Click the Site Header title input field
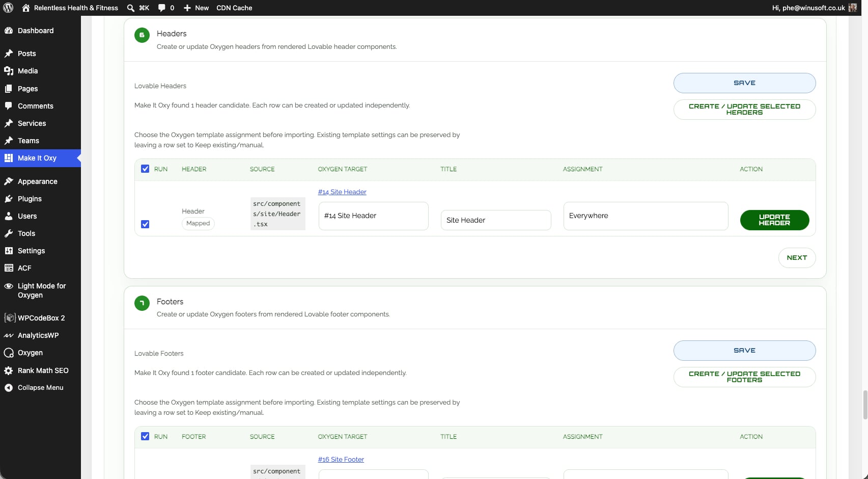868x479 pixels. (496, 220)
